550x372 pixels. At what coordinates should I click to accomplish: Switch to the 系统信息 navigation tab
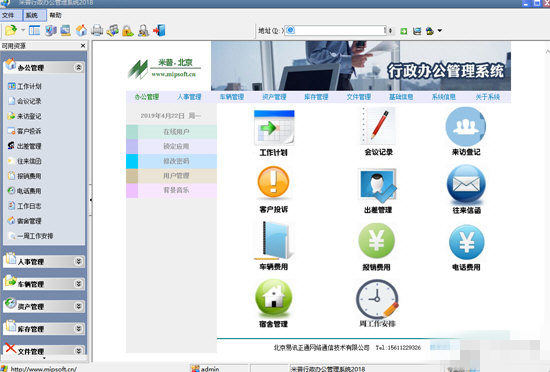click(444, 97)
